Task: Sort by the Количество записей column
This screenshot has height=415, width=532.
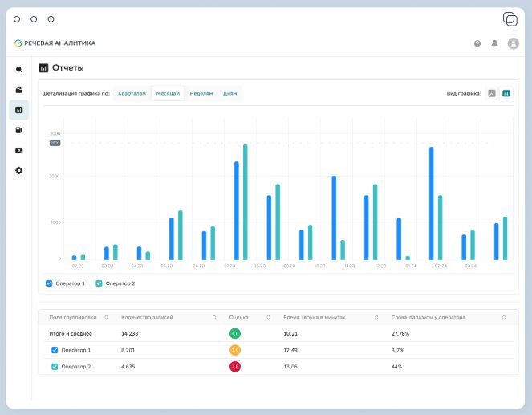Action: (x=214, y=317)
